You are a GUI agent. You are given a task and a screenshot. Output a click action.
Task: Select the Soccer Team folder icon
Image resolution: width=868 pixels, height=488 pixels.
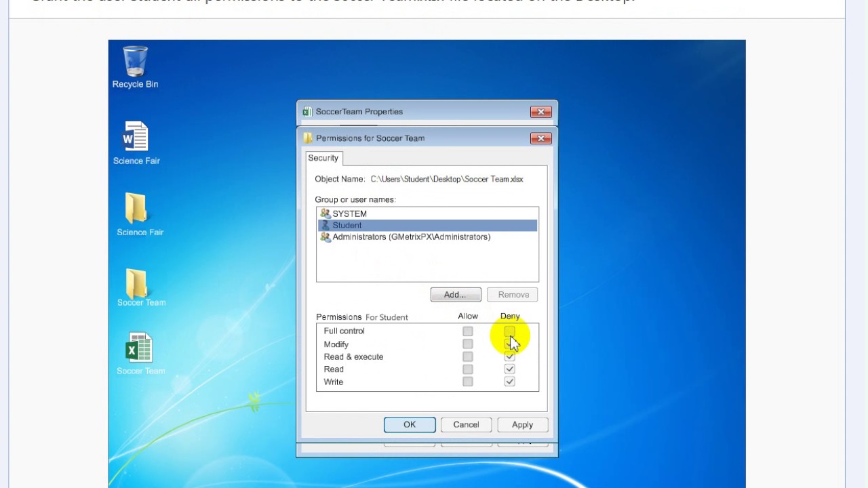(x=140, y=288)
